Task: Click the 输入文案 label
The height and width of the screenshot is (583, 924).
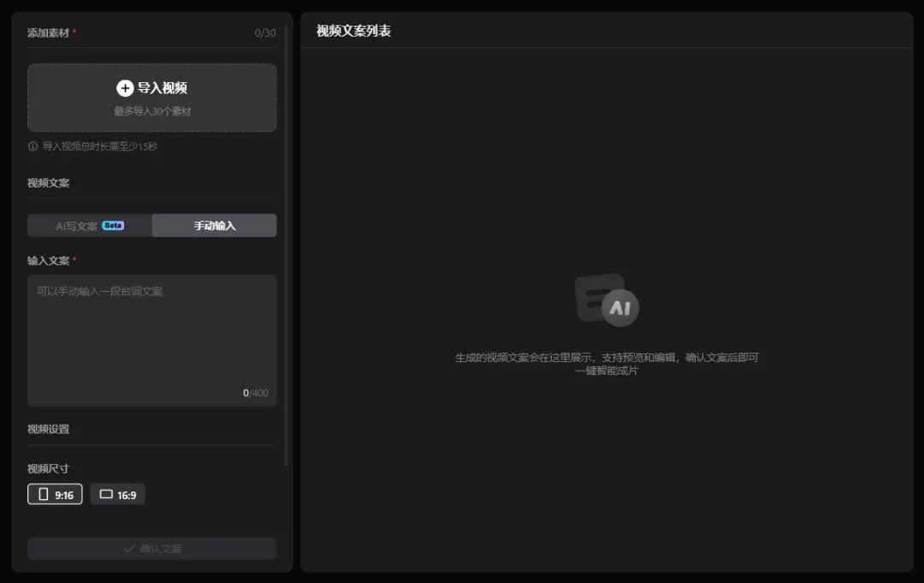Action: point(48,260)
